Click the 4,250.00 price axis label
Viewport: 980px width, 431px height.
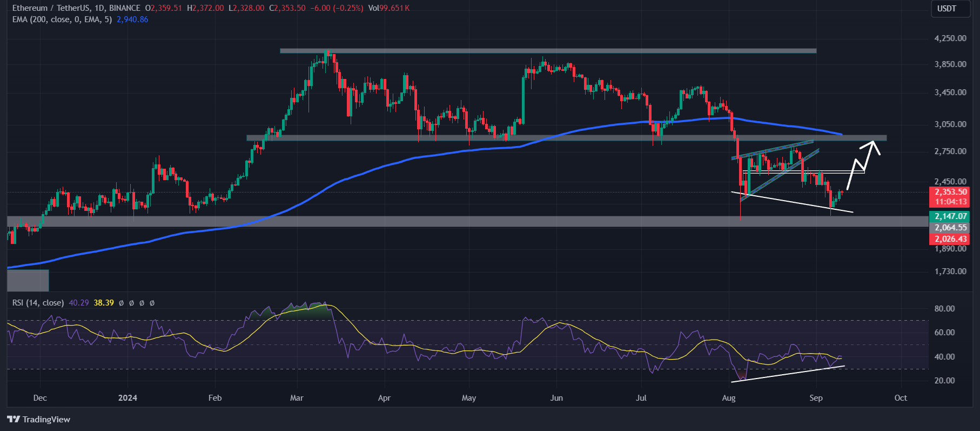tap(950, 38)
